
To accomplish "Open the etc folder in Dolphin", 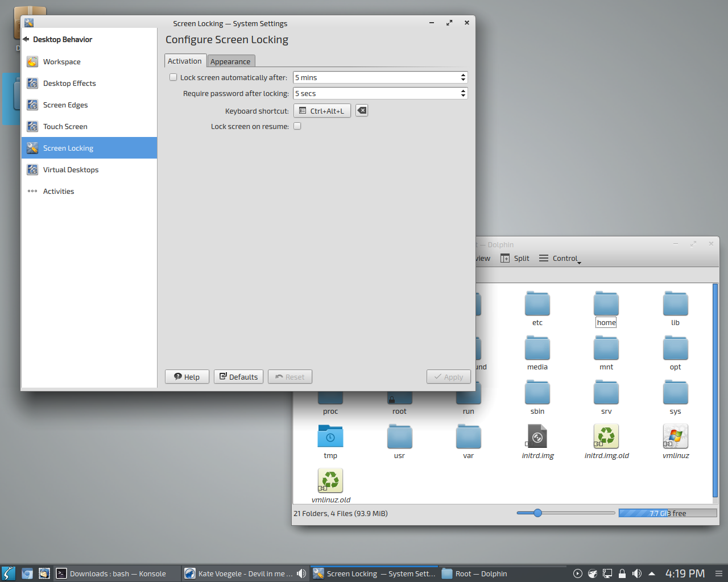I will pyautogui.click(x=537, y=309).
